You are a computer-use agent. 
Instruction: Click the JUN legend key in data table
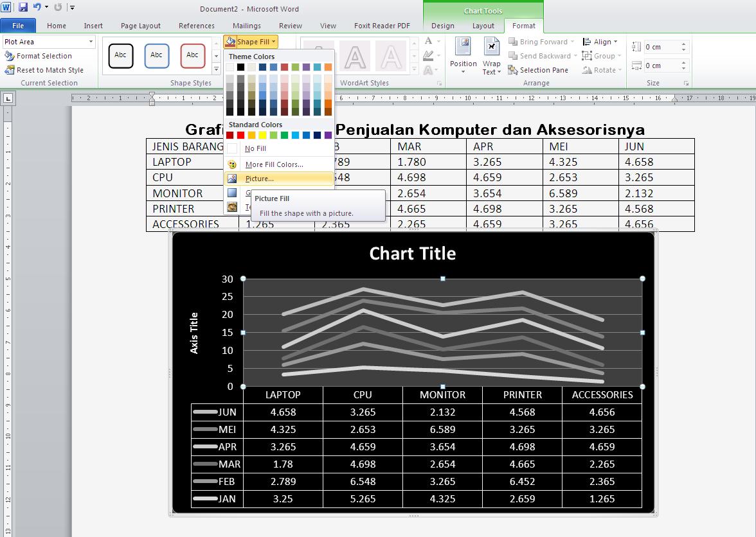click(206, 412)
